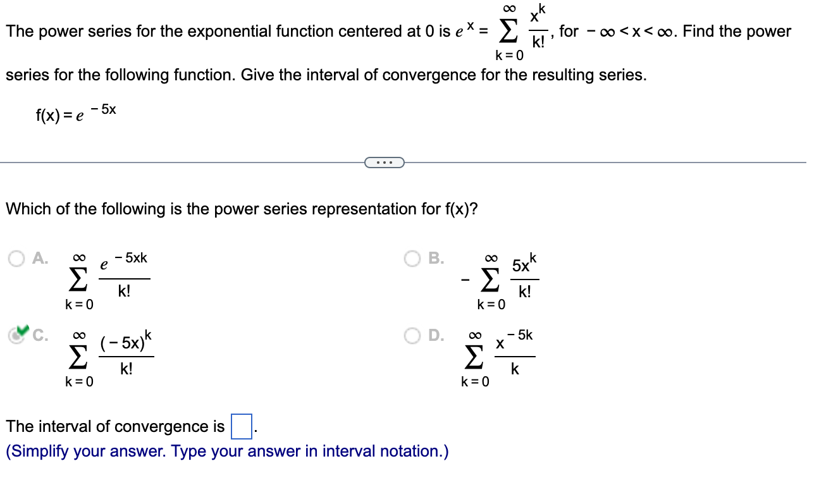Select radio button for answer choice B

pyautogui.click(x=413, y=258)
